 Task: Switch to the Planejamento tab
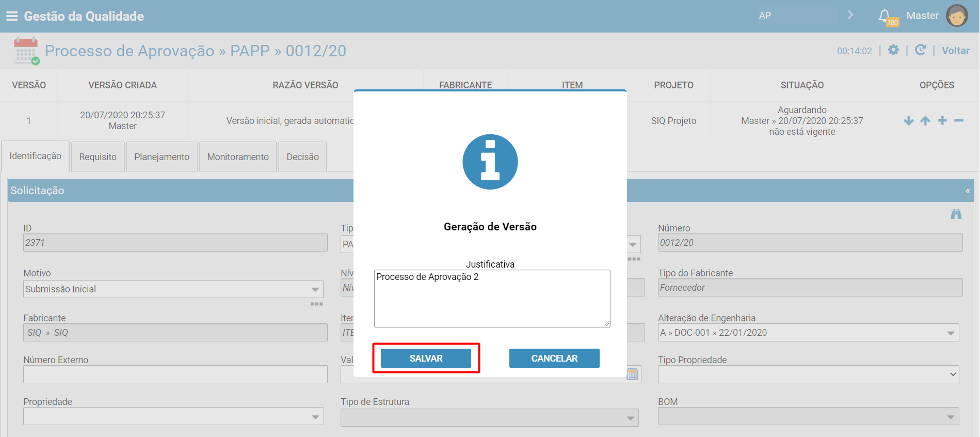pos(162,157)
